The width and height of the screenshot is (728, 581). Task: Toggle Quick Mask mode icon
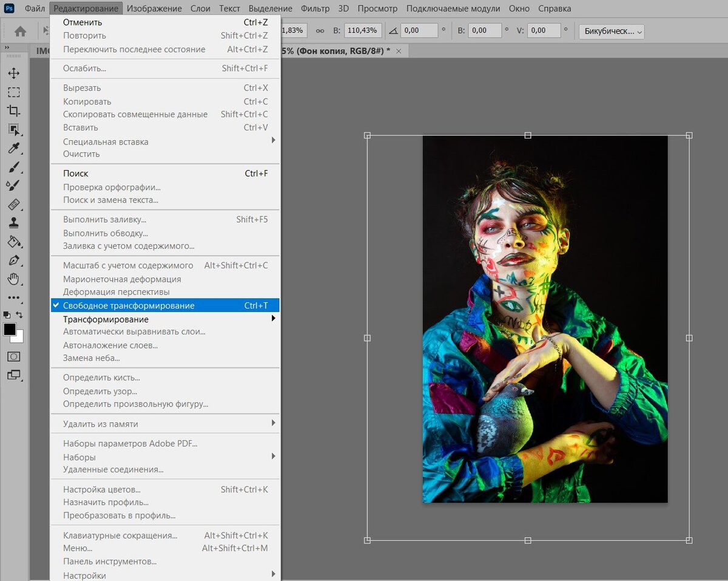coord(13,356)
